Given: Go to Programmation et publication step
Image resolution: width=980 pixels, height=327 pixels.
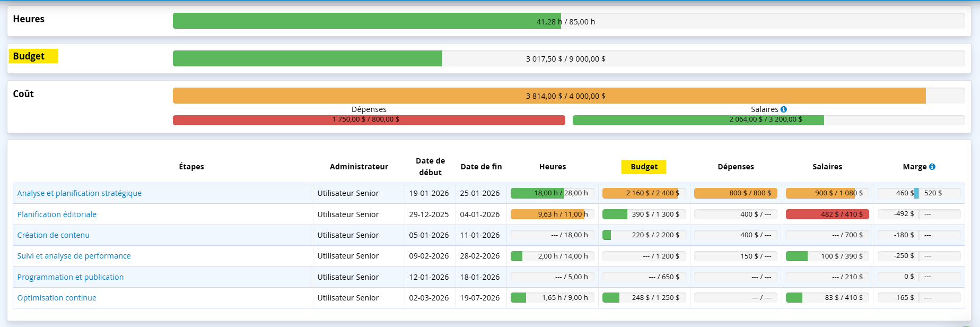Looking at the screenshot, I should click(70, 277).
